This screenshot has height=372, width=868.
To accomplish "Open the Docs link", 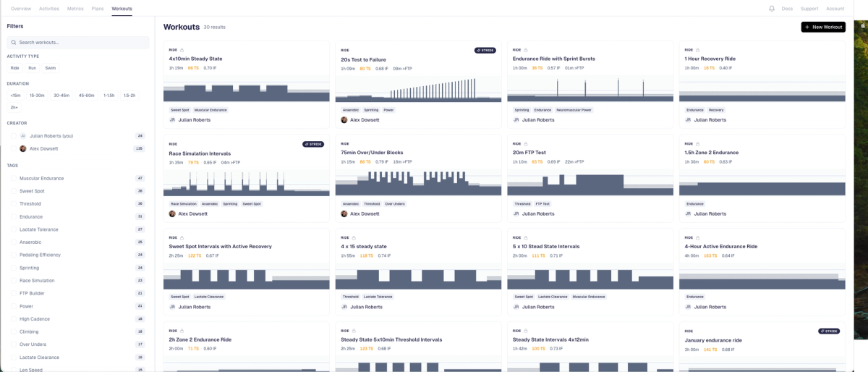I will [x=787, y=9].
